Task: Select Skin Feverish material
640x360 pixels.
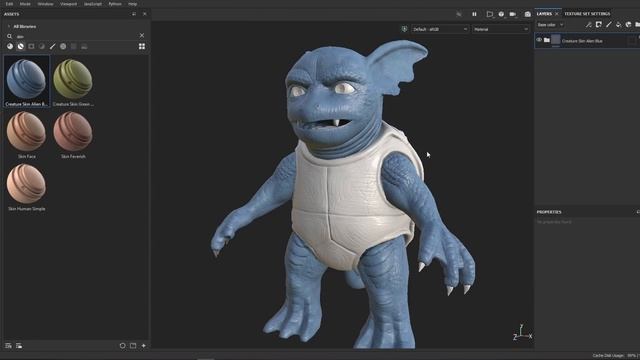Action: coord(73,135)
